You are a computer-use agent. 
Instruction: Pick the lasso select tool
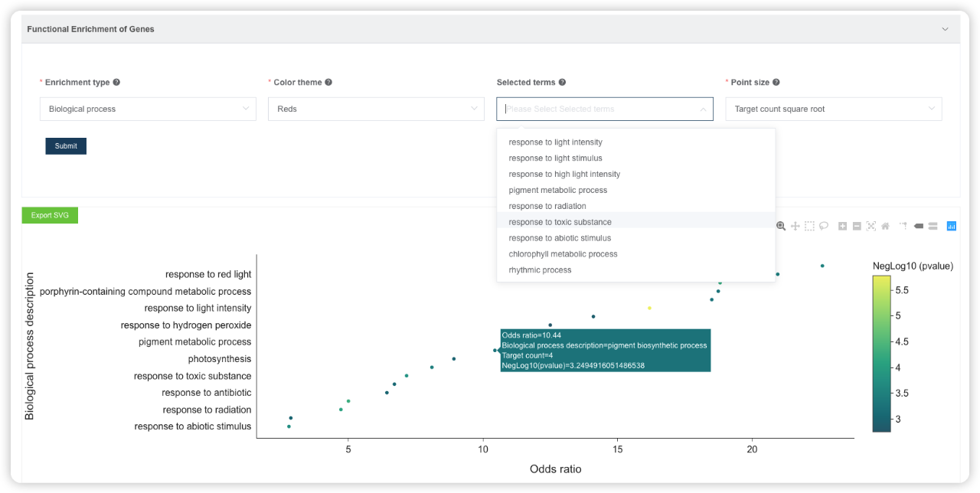pos(824,226)
